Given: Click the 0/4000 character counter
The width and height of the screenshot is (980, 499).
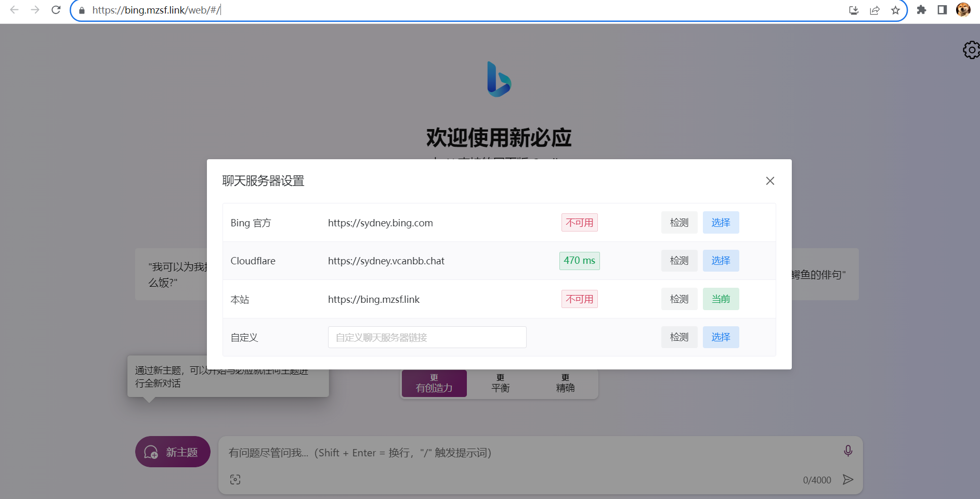Looking at the screenshot, I should 817,480.
